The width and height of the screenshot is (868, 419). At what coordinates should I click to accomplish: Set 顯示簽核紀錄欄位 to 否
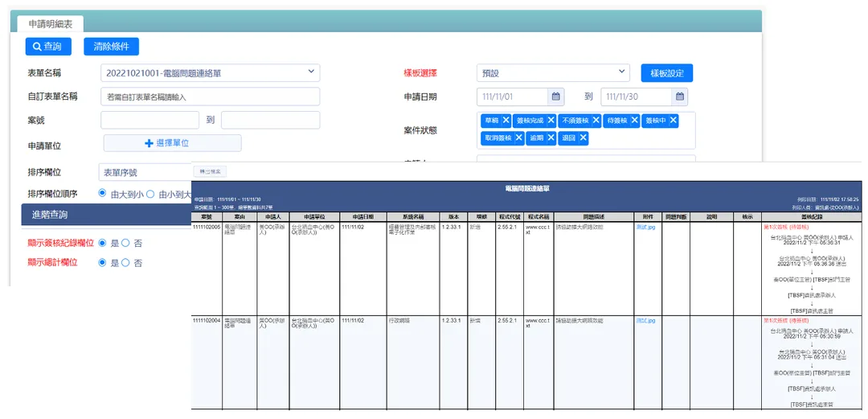[x=125, y=244]
